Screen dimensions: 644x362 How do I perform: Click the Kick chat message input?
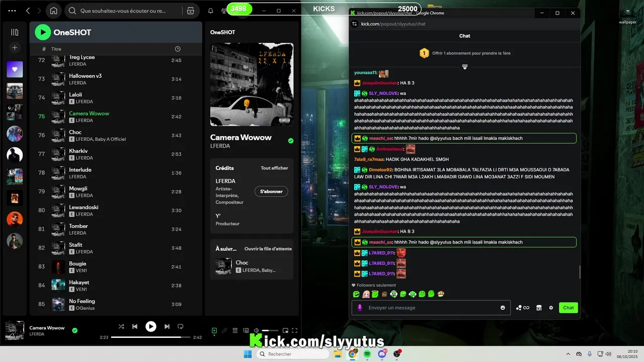point(432,308)
